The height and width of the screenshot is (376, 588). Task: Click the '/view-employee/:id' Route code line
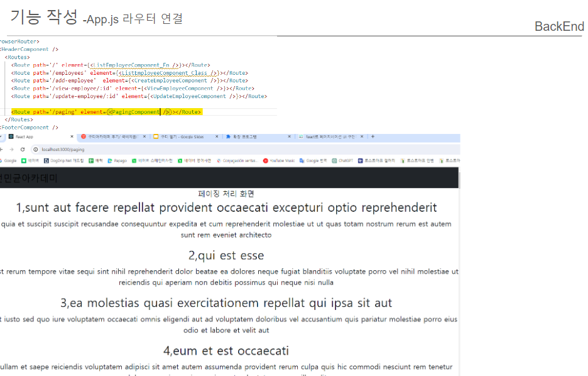tap(133, 89)
